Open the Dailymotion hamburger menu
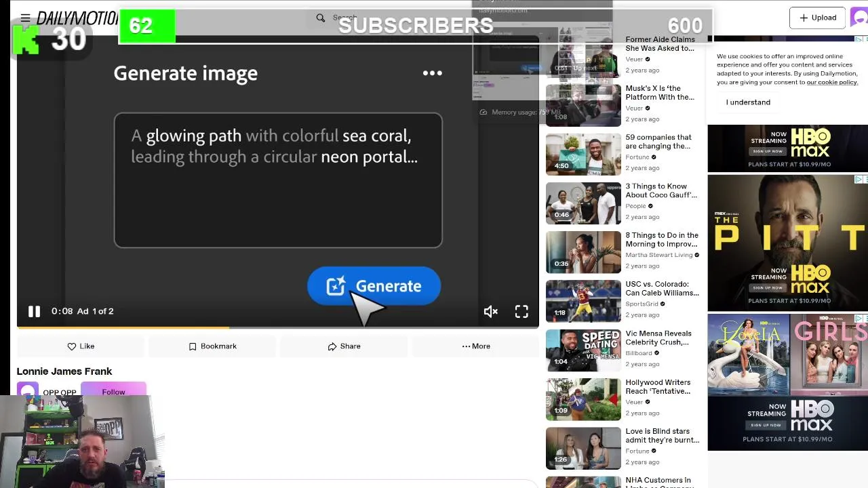 point(25,18)
